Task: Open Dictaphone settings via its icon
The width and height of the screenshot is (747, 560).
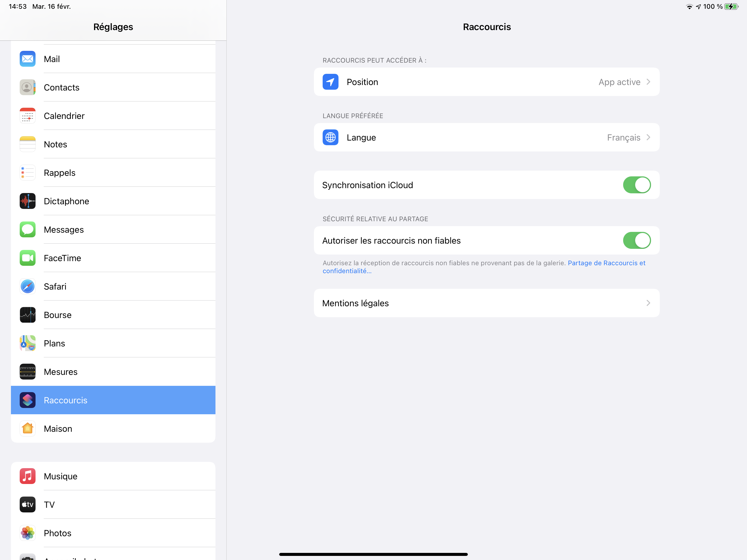Action: point(27,201)
